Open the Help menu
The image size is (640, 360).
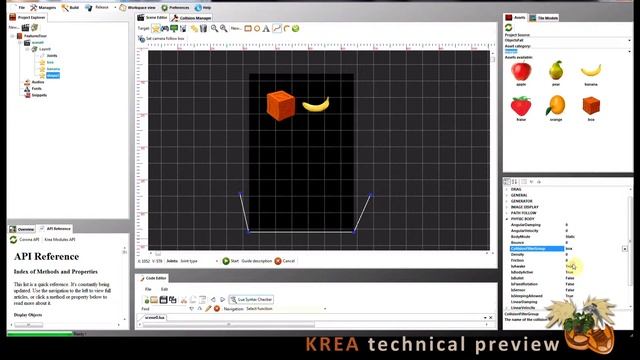(x=203, y=7)
